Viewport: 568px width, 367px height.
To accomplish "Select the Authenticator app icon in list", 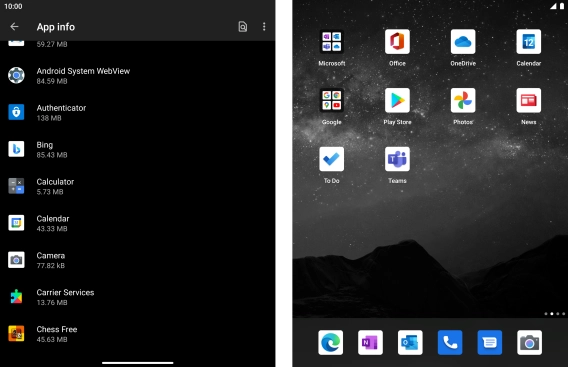I will pyautogui.click(x=16, y=112).
